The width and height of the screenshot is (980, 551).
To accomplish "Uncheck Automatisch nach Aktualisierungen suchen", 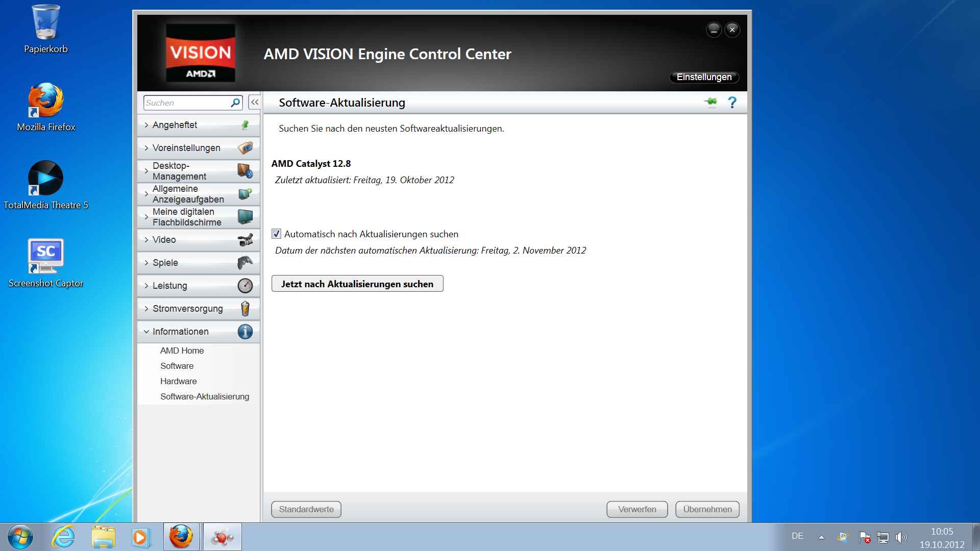I will (276, 234).
